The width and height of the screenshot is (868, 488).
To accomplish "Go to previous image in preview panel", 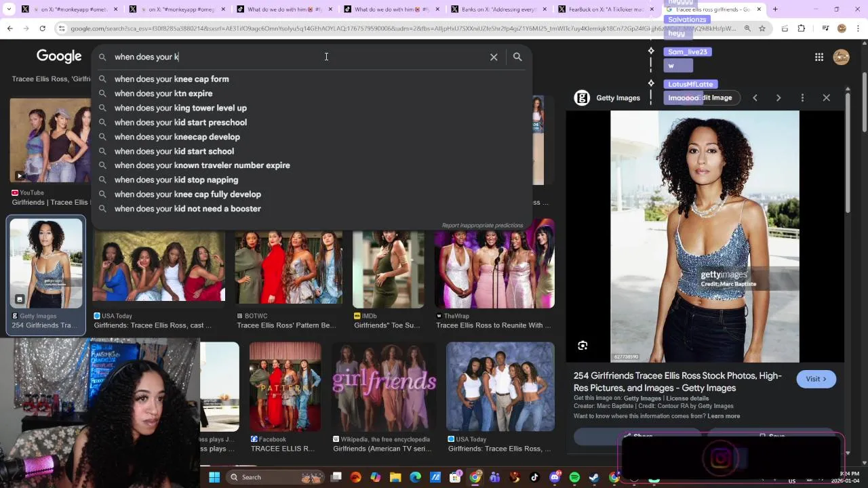I will click(x=755, y=98).
